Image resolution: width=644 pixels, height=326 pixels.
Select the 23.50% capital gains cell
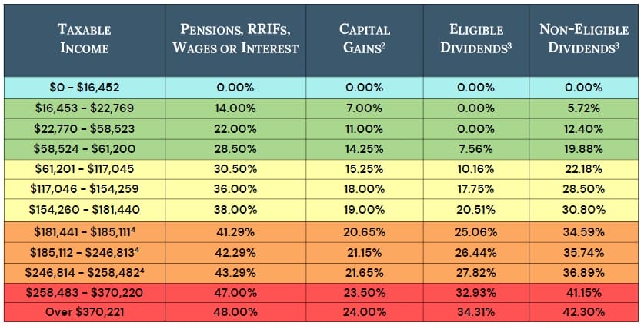[365, 292]
